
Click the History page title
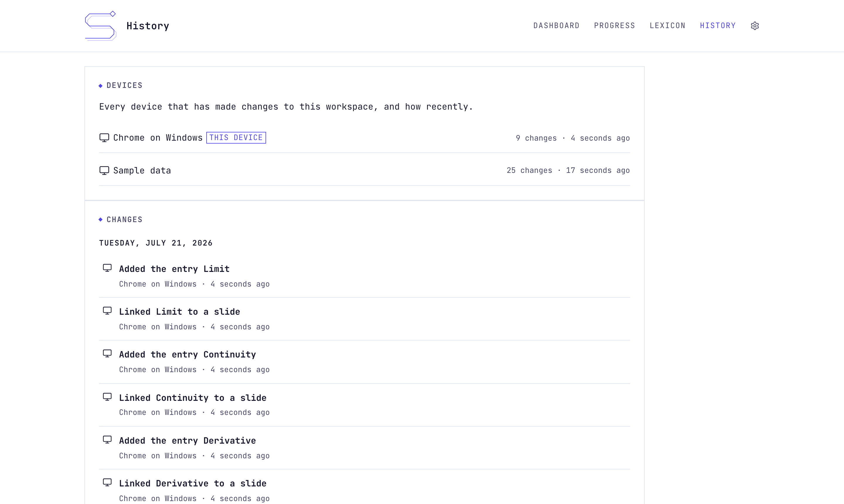148,26
